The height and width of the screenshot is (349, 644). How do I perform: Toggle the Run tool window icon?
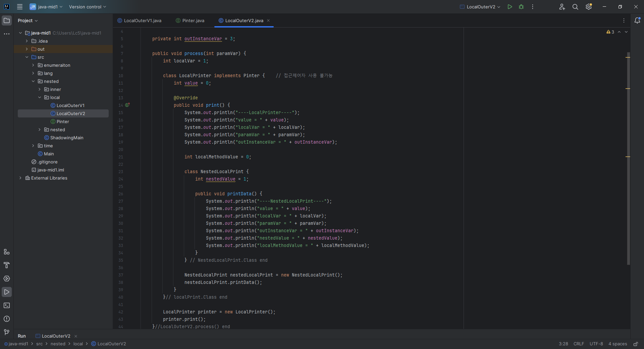tap(7, 292)
